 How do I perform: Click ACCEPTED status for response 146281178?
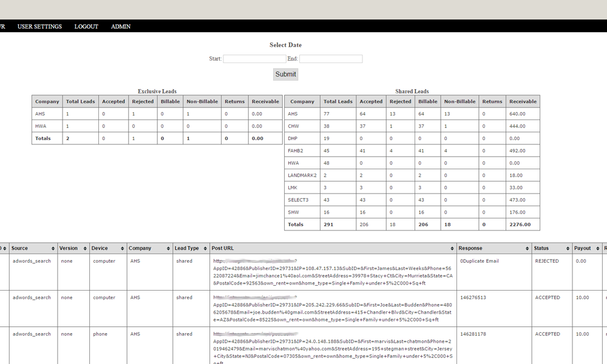[548, 334]
